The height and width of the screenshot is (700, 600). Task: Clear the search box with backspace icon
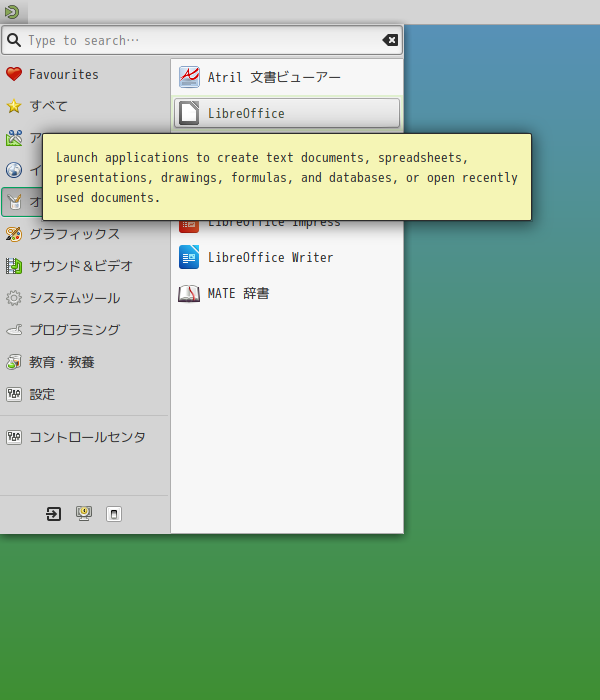pyautogui.click(x=390, y=40)
